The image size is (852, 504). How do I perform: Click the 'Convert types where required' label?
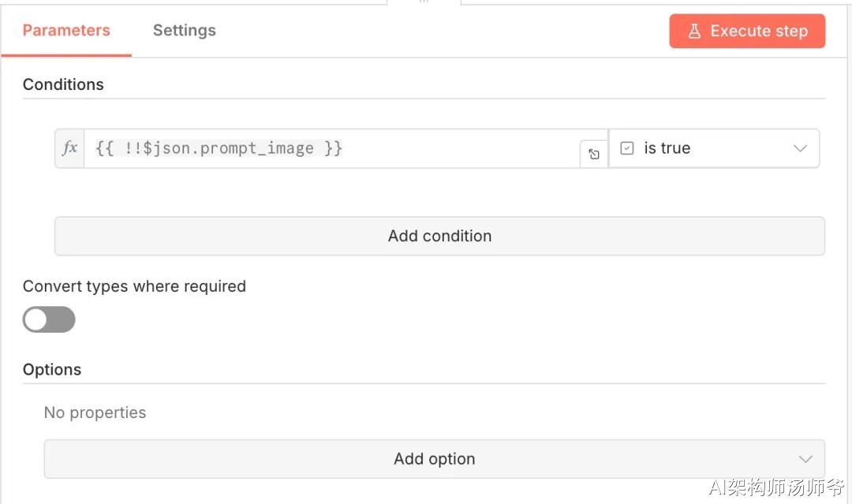134,286
